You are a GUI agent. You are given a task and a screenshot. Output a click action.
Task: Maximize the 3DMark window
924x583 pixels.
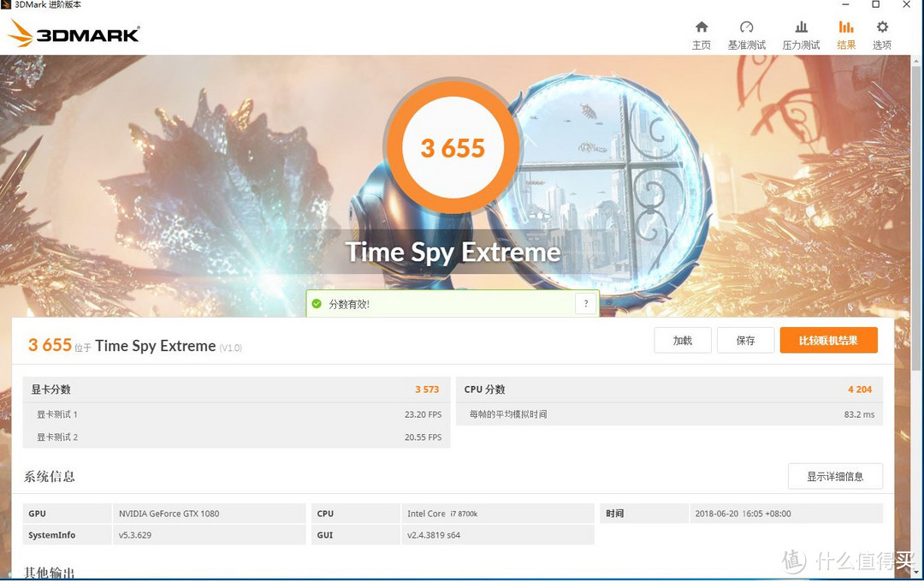[x=876, y=5]
